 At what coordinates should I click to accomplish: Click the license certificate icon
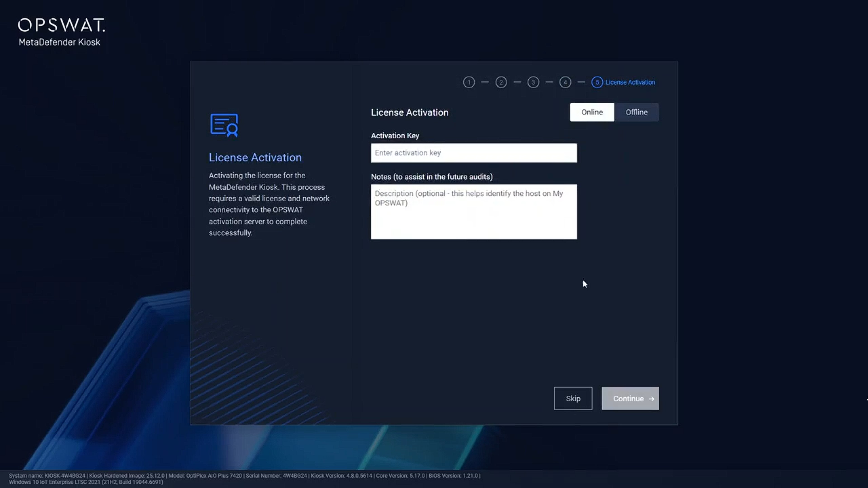[x=224, y=125]
